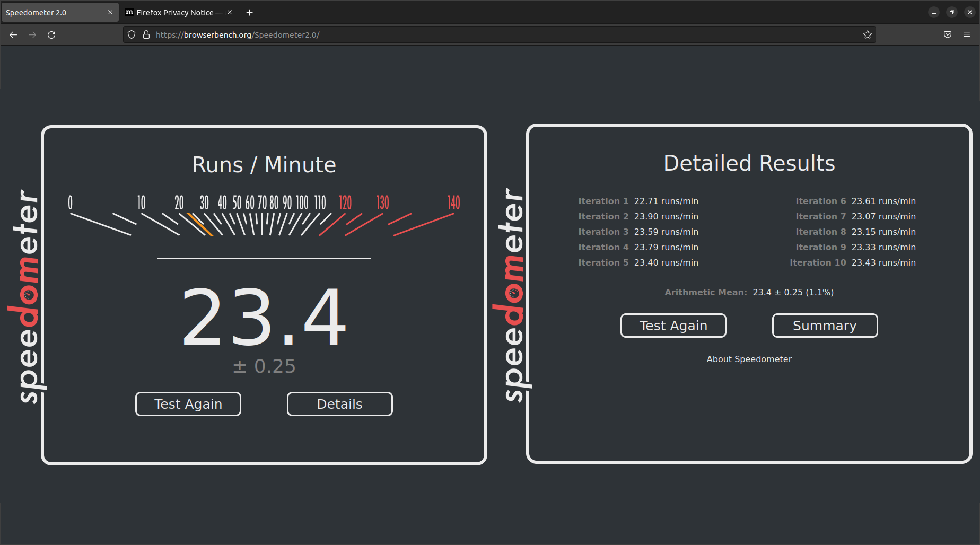The height and width of the screenshot is (545, 980).
Task: Click the Arithmetic Mean result line
Action: tap(749, 292)
